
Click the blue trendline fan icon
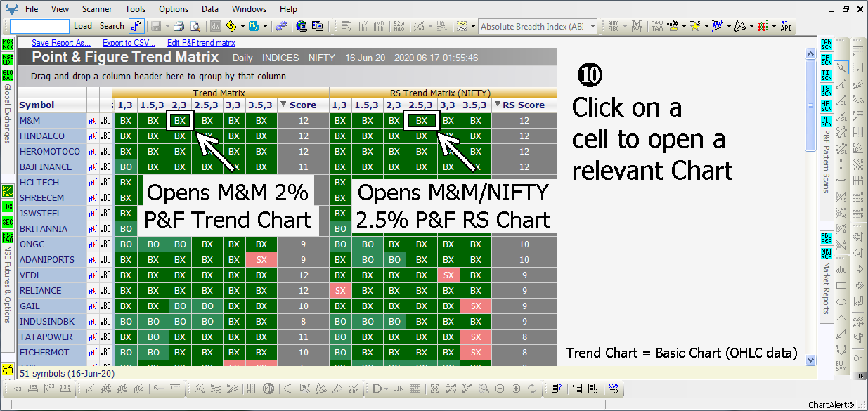(x=718, y=26)
